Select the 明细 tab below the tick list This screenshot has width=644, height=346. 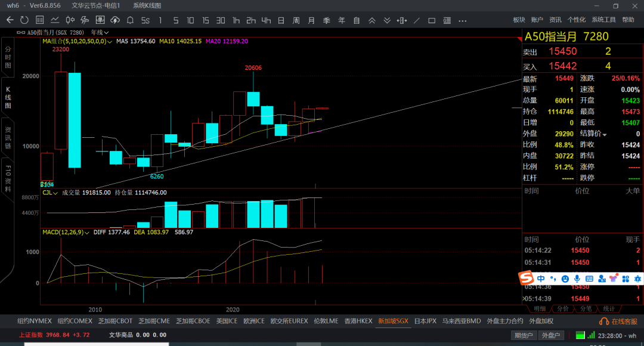click(x=539, y=308)
